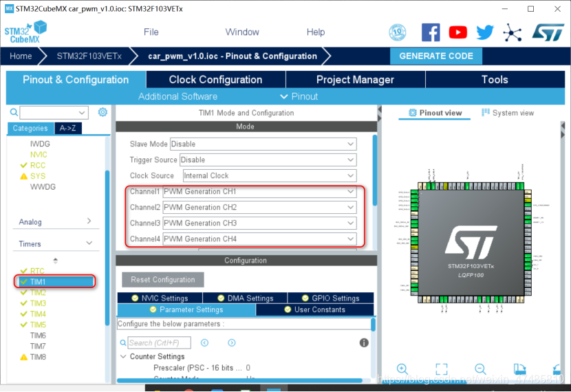Select TIM2 in the timers list

click(38, 293)
